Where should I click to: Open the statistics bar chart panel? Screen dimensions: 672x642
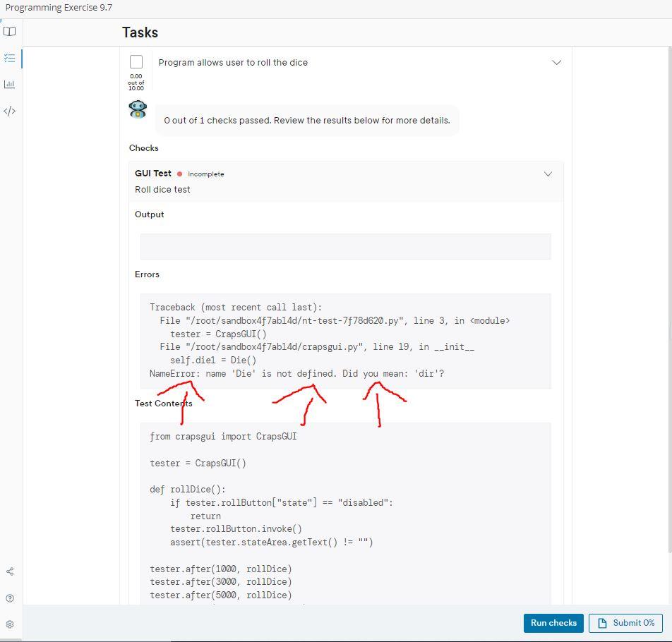(x=10, y=84)
